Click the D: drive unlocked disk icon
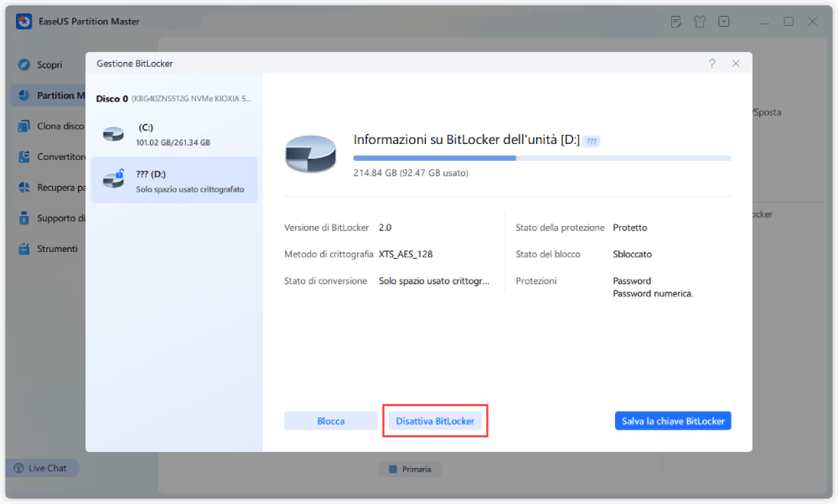This screenshot has width=838, height=504. pyautogui.click(x=113, y=179)
